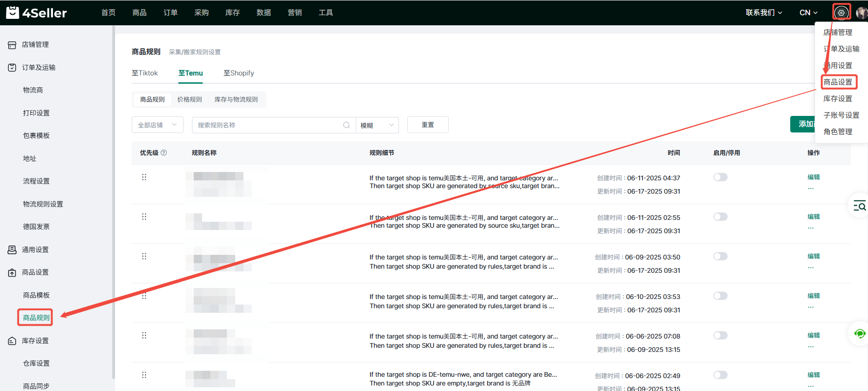The width and height of the screenshot is (868, 391).
Task: Grab drag handle of rule created 06-06-2025 07:08
Action: 144,335
